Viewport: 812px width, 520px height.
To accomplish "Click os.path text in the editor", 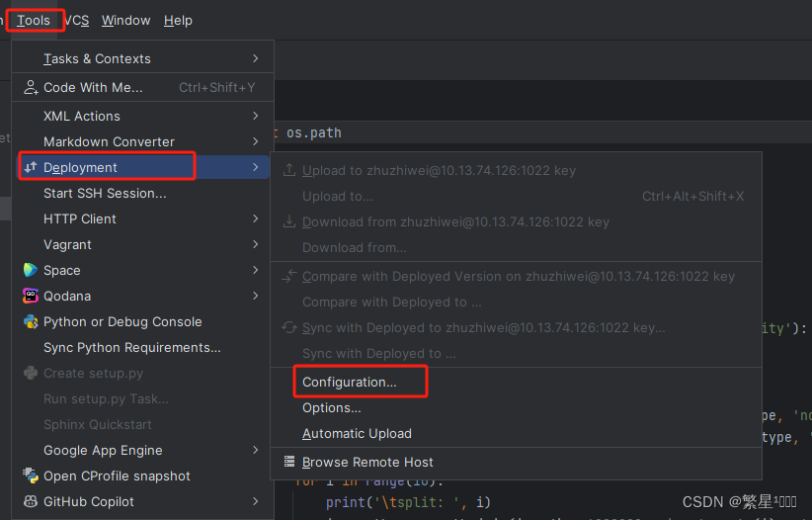I will click(314, 133).
